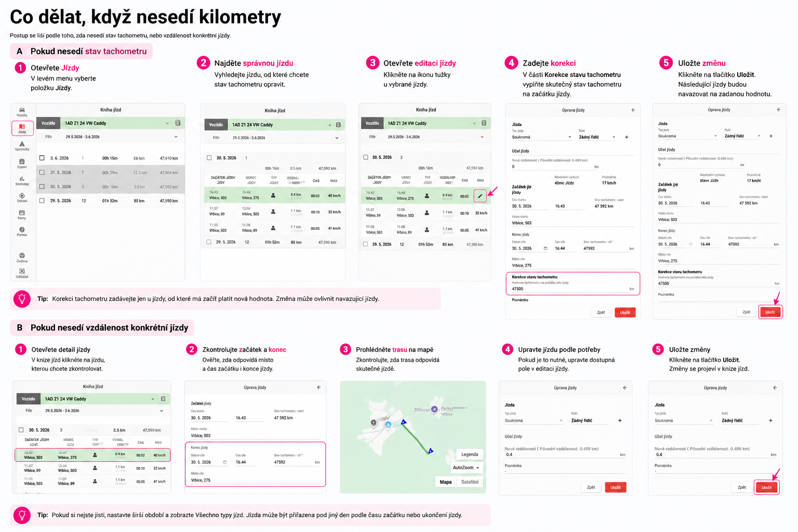Screen dimensions: 798x532
Task: Tick 29. 5. 2026 checkbox beside sidebar list
Action: (42, 201)
